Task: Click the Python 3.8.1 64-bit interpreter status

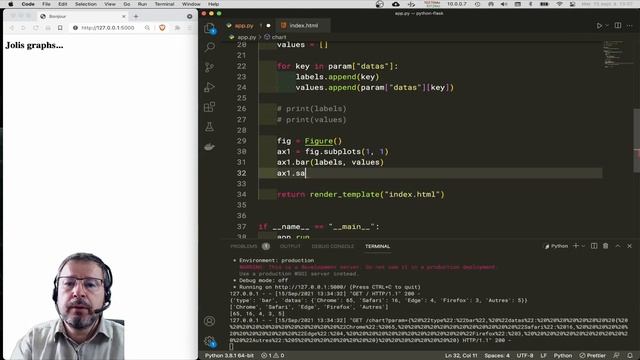Action: coord(229,356)
